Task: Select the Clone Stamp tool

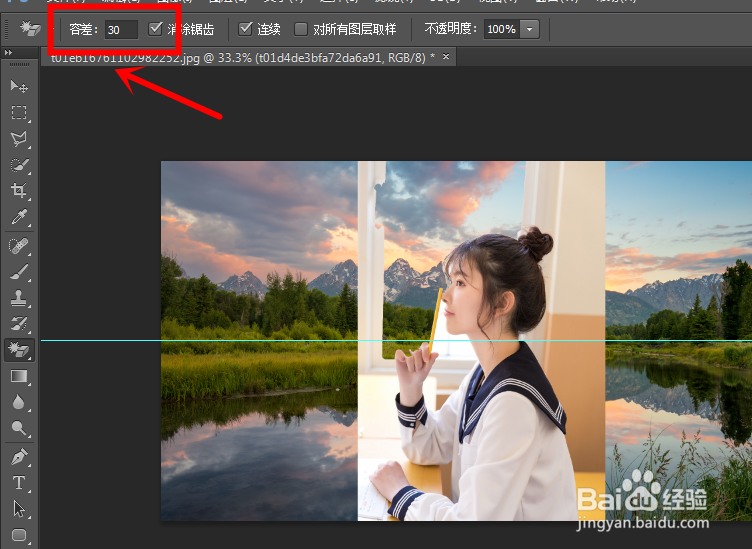Action: tap(19, 298)
